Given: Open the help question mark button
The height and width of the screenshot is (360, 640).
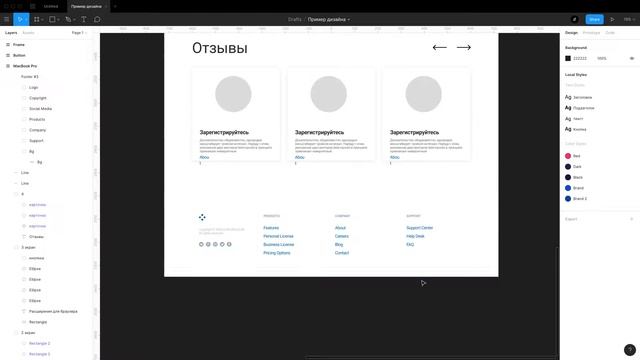Looking at the screenshot, I should (630, 350).
